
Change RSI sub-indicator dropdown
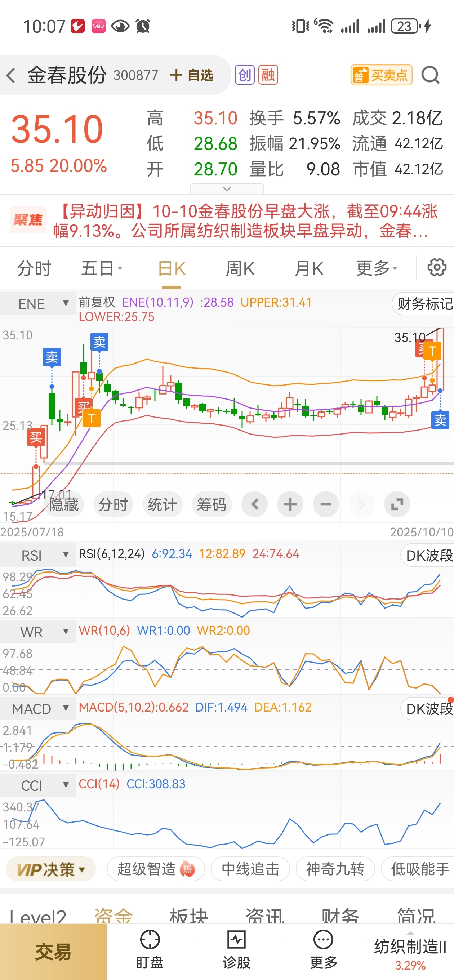(x=38, y=556)
